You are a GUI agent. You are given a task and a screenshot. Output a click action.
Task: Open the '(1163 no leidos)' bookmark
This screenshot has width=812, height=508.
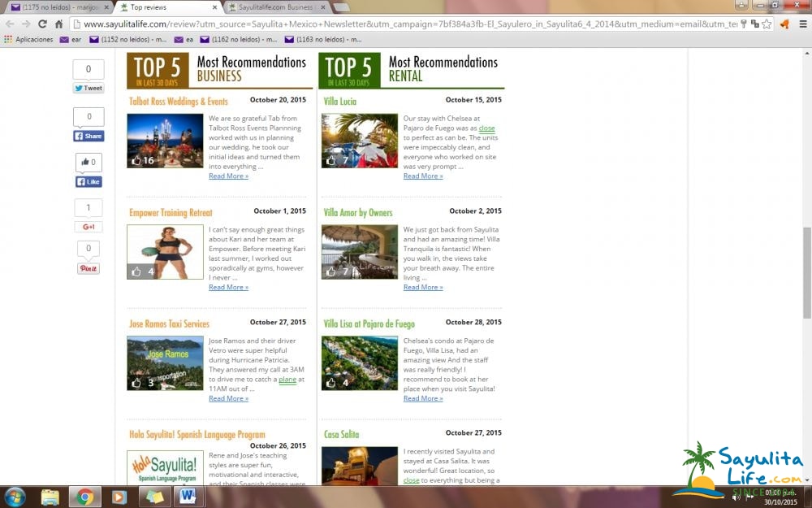323,39
